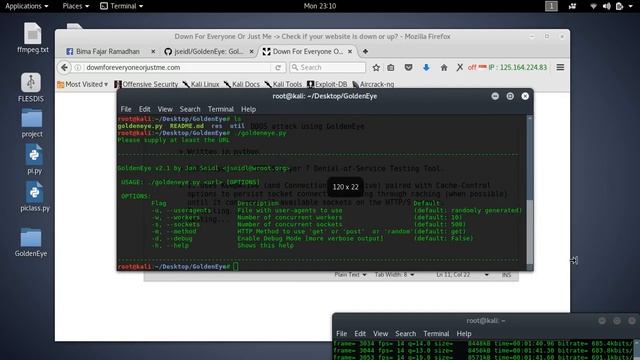
Task: Open File menu in GoldenEye terminal
Action: coord(126,109)
